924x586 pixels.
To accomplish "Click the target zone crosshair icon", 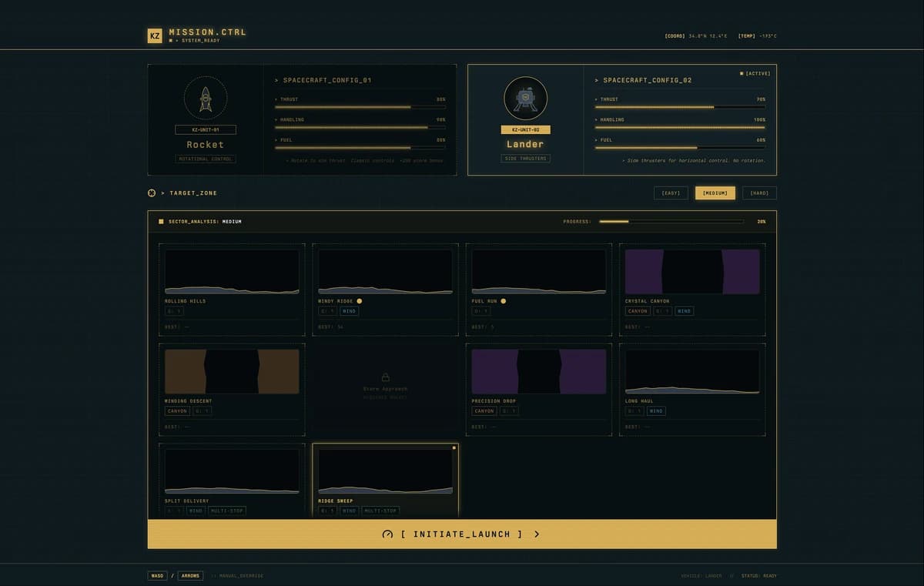I will (152, 193).
